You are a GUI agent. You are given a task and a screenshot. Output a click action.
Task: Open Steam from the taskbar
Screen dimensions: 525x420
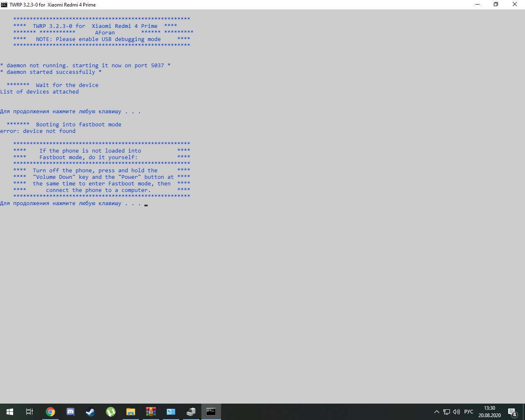coord(90,412)
